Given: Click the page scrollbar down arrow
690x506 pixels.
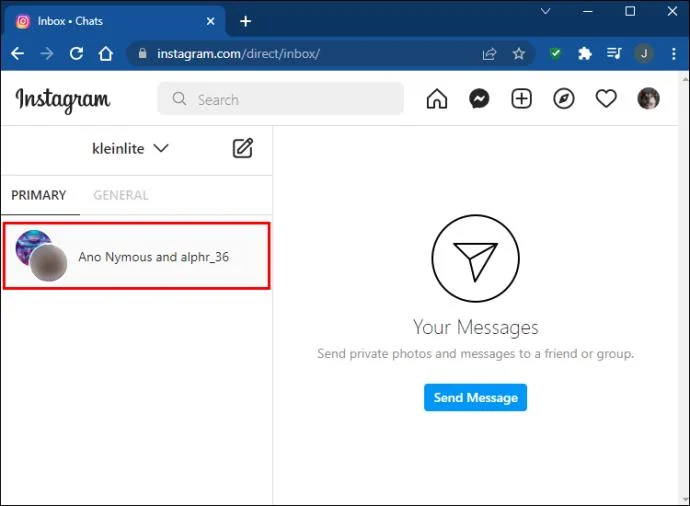Looking at the screenshot, I should pyautogui.click(x=685, y=499).
